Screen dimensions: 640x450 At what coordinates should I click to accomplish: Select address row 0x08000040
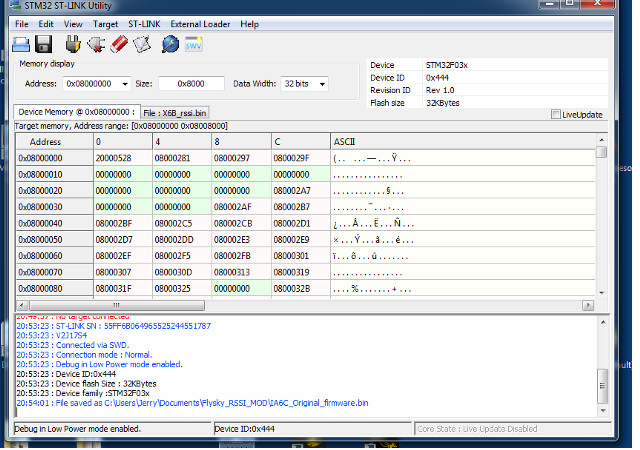55,223
